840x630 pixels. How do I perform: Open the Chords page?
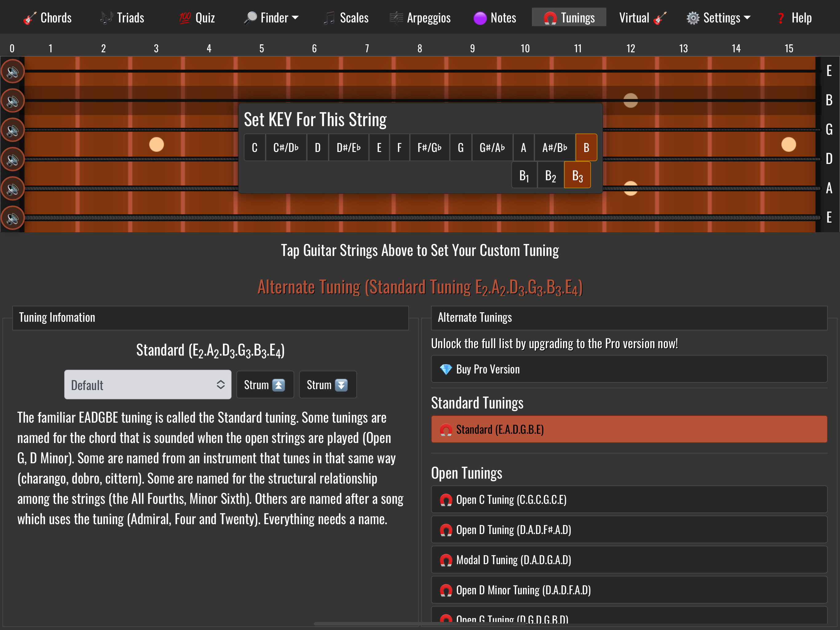(x=47, y=18)
